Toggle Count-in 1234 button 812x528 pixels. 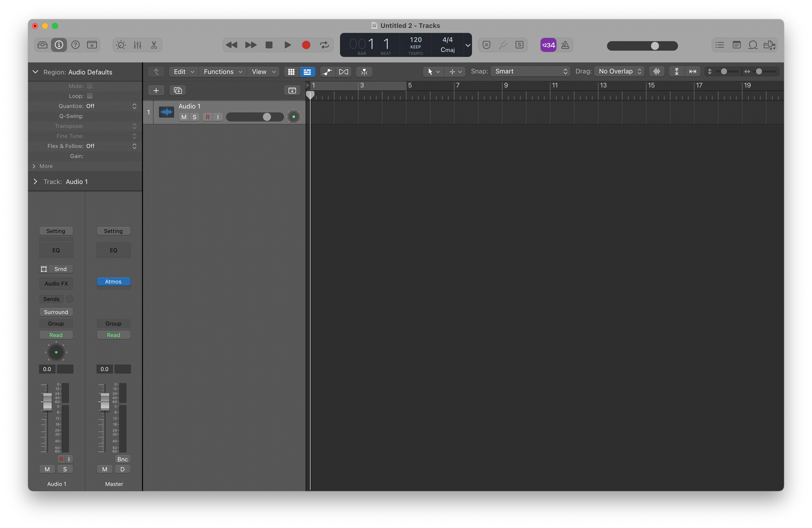(548, 45)
